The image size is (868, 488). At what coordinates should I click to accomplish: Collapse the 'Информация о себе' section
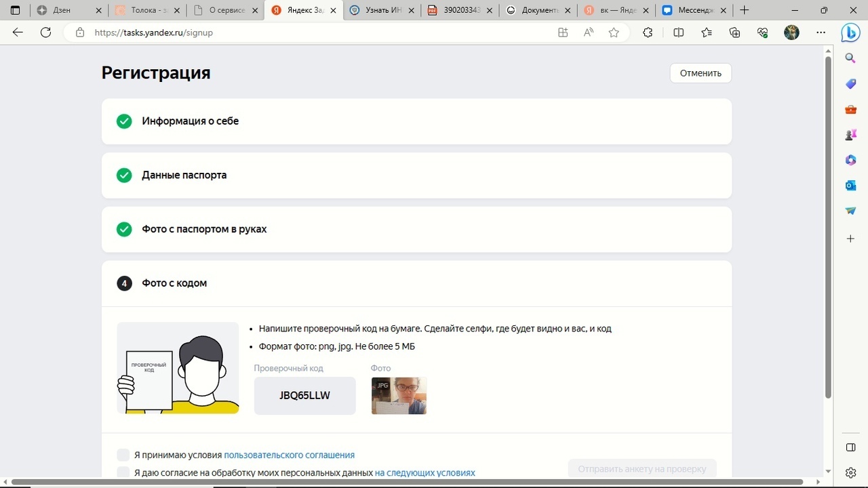coord(416,121)
